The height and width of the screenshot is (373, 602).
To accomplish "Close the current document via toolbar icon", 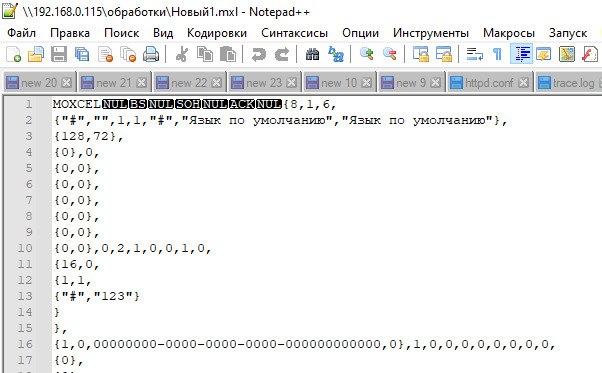I will tap(105, 54).
